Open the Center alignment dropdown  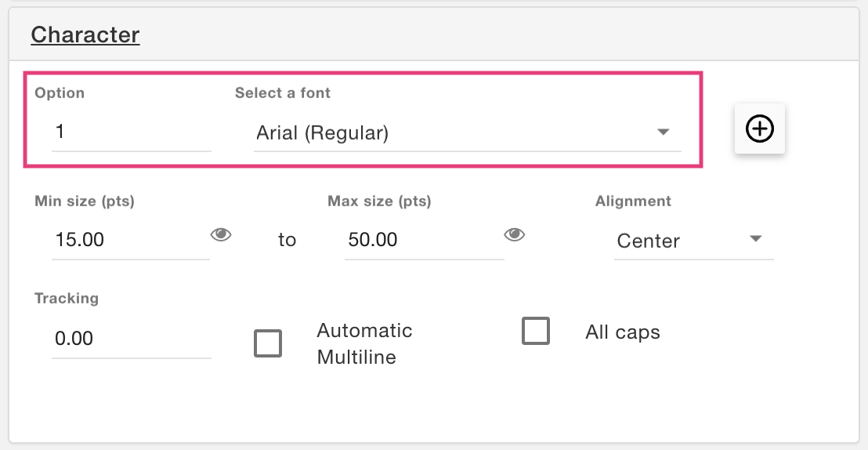tap(693, 241)
